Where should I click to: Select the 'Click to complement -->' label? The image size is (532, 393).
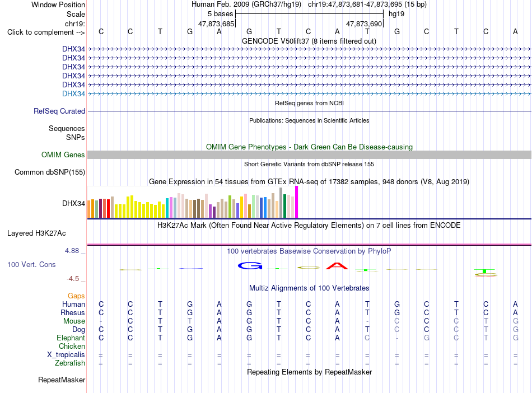tap(46, 32)
